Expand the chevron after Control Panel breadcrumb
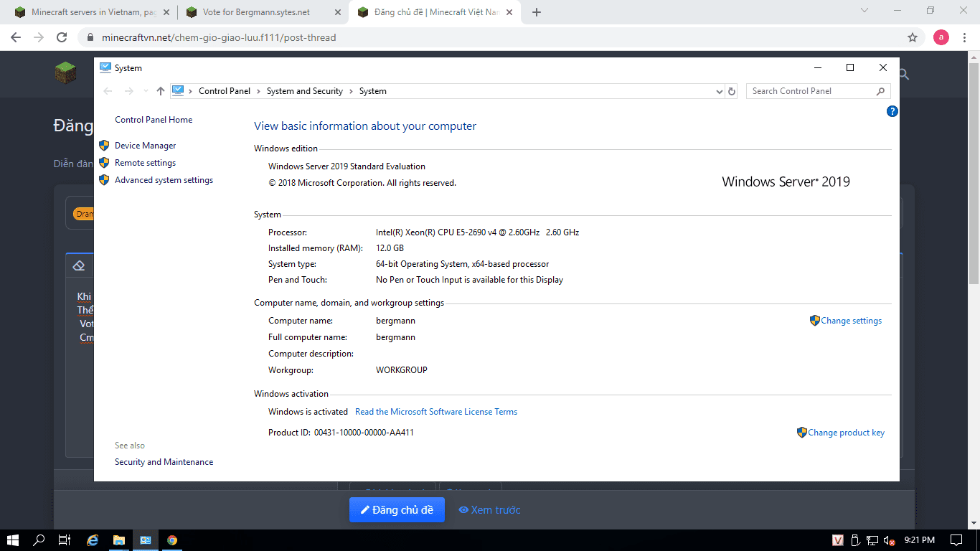Image resolution: width=980 pixels, height=551 pixels. pyautogui.click(x=258, y=91)
